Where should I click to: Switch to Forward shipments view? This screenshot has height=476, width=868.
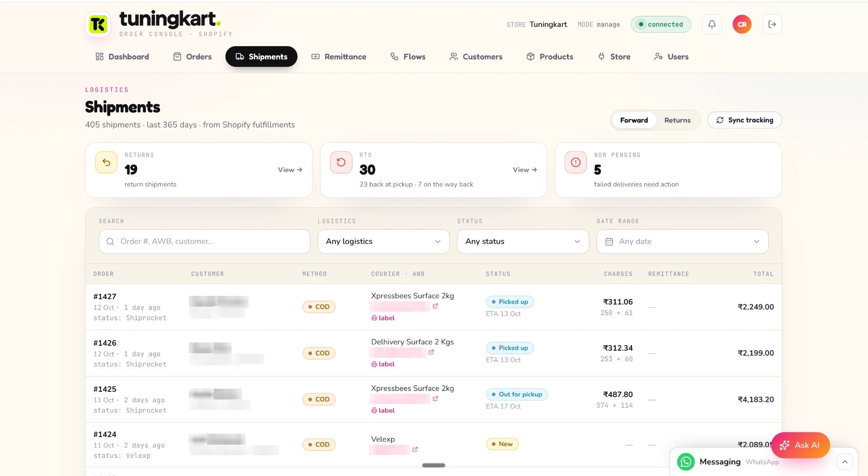coord(634,120)
